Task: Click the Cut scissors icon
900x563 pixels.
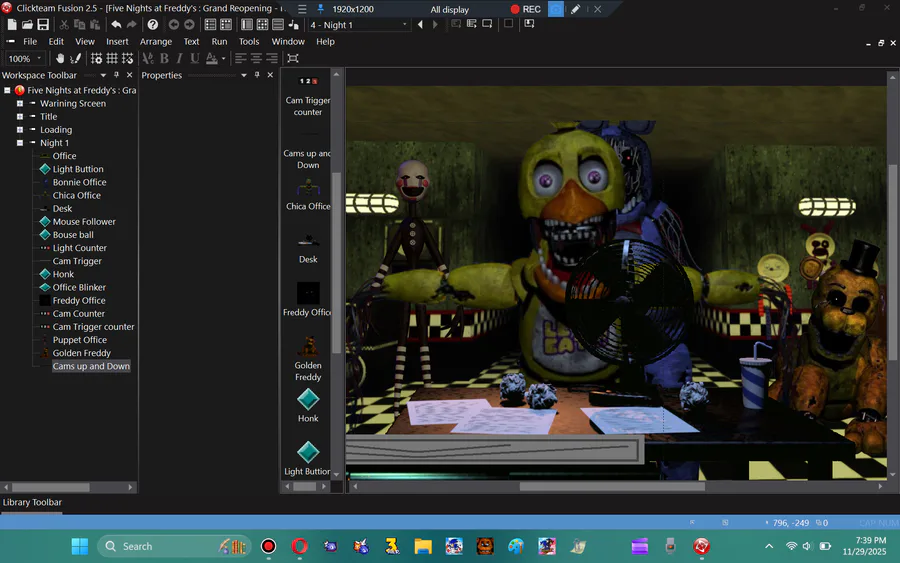Action: click(64, 25)
